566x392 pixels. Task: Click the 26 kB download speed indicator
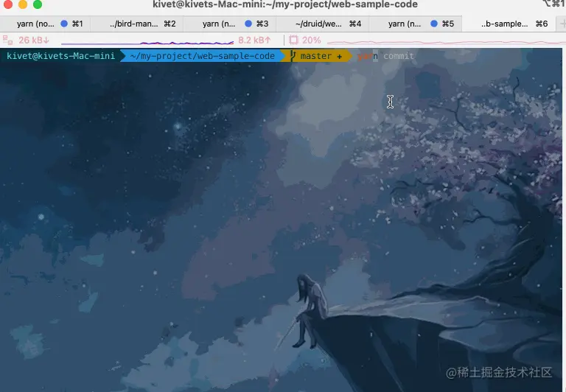(34, 40)
